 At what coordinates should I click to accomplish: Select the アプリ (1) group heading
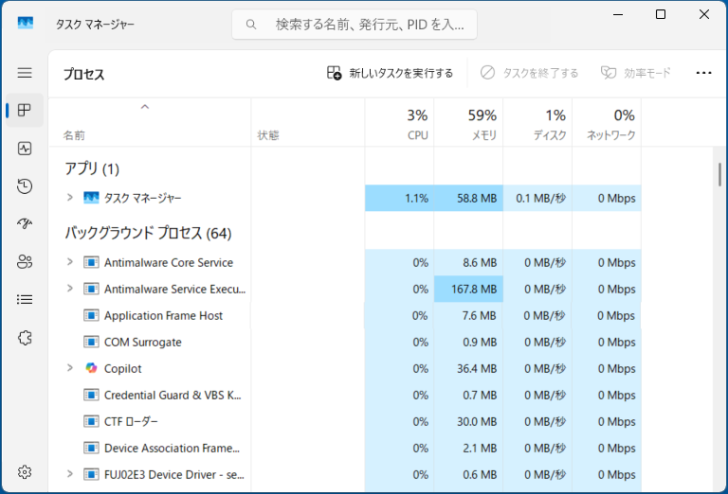click(x=92, y=169)
